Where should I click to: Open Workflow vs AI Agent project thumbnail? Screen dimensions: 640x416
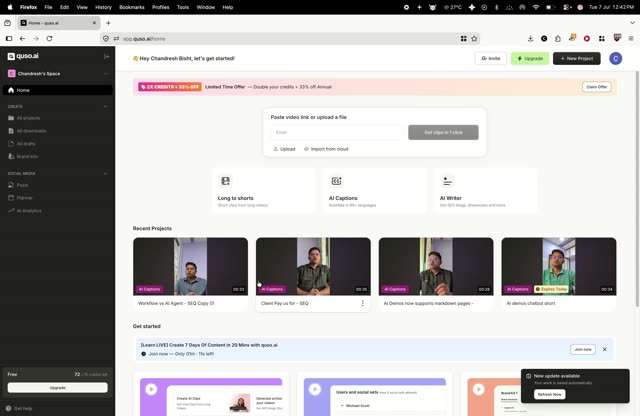pyautogui.click(x=190, y=266)
